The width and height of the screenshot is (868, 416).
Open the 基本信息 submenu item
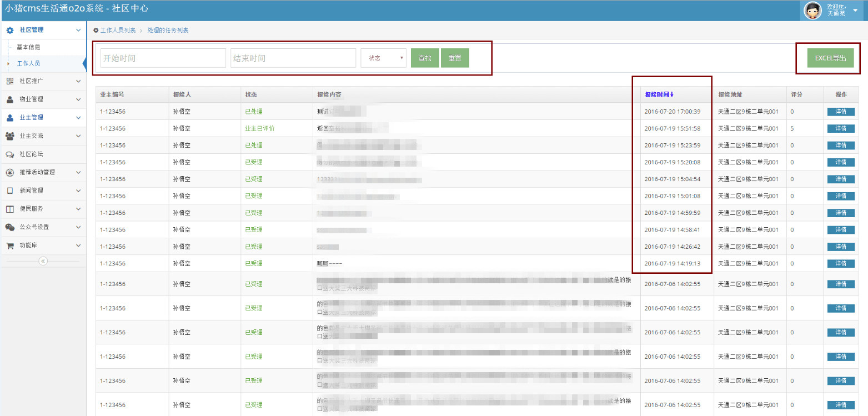(x=28, y=48)
